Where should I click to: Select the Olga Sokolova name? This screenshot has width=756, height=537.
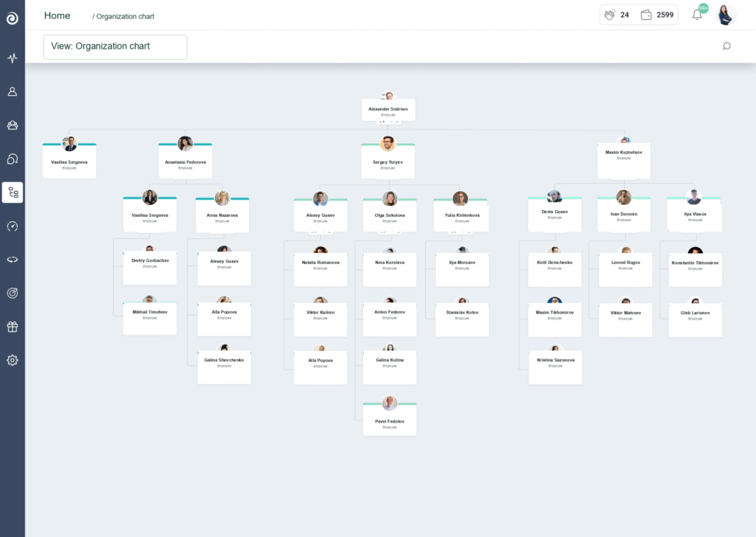click(x=390, y=215)
